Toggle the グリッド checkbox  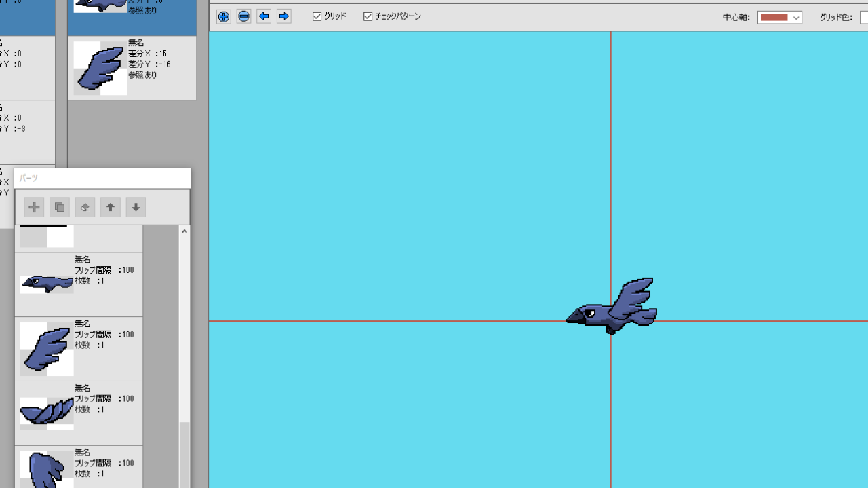click(317, 16)
